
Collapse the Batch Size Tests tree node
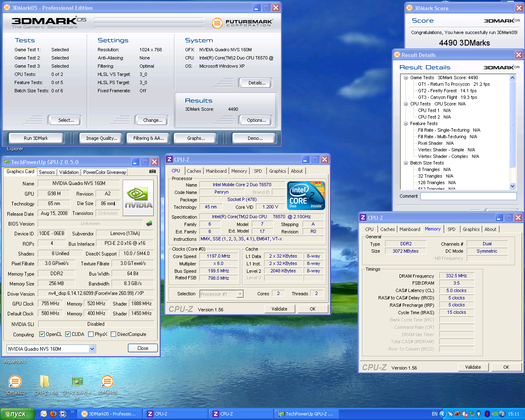point(406,163)
